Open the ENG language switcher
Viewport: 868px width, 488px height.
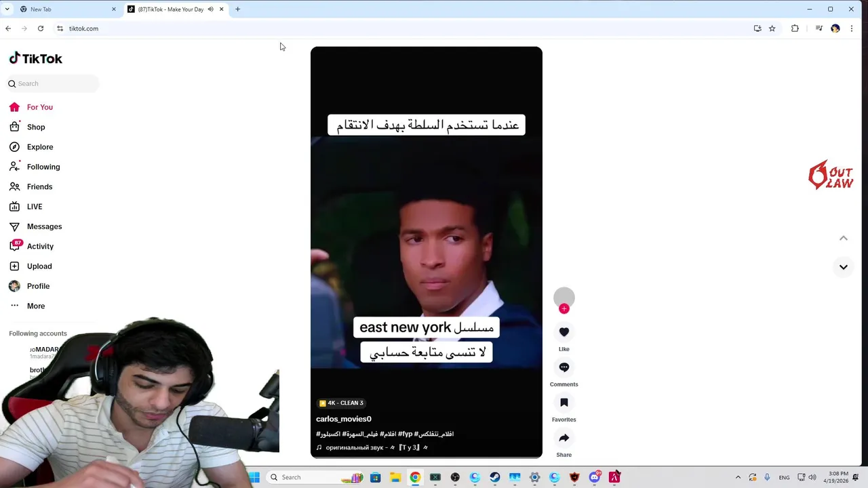pos(784,477)
